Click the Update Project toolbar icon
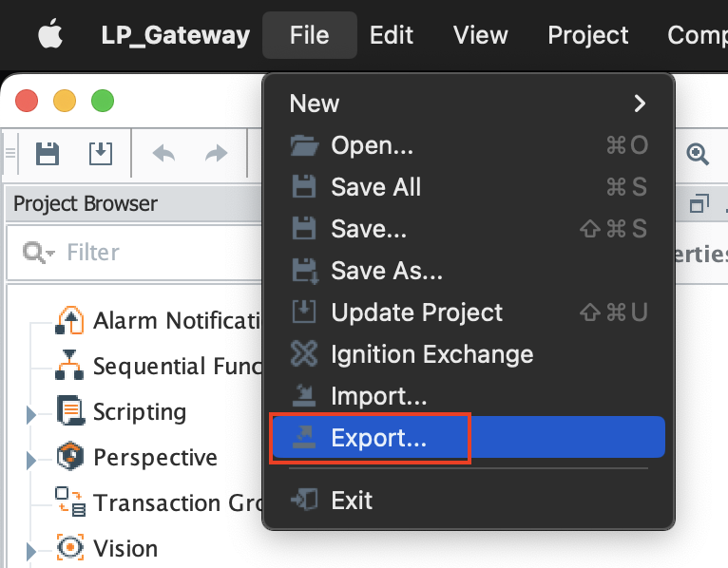Screen dimensions: 728x568 [x=101, y=154]
